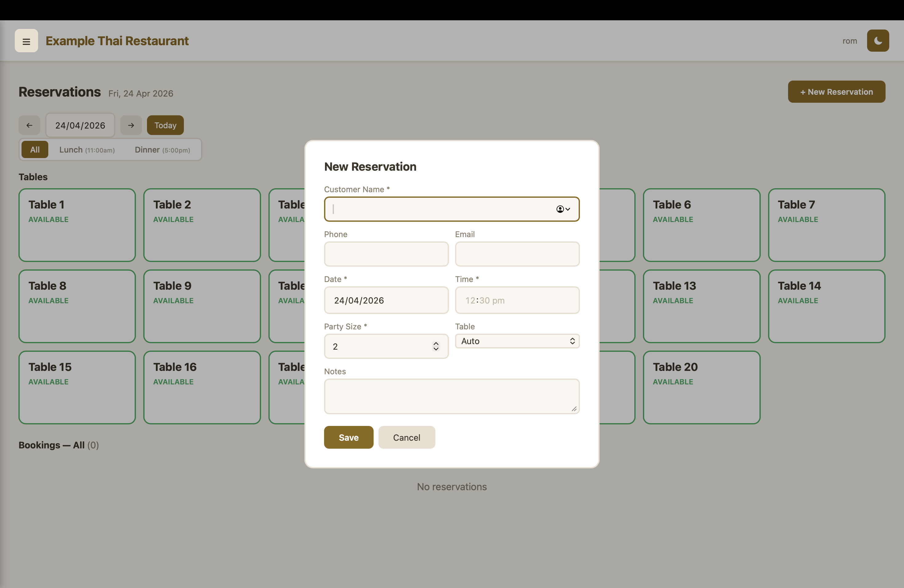904x588 pixels.
Task: Click the Bookings — All (0) heading
Action: coord(59,445)
